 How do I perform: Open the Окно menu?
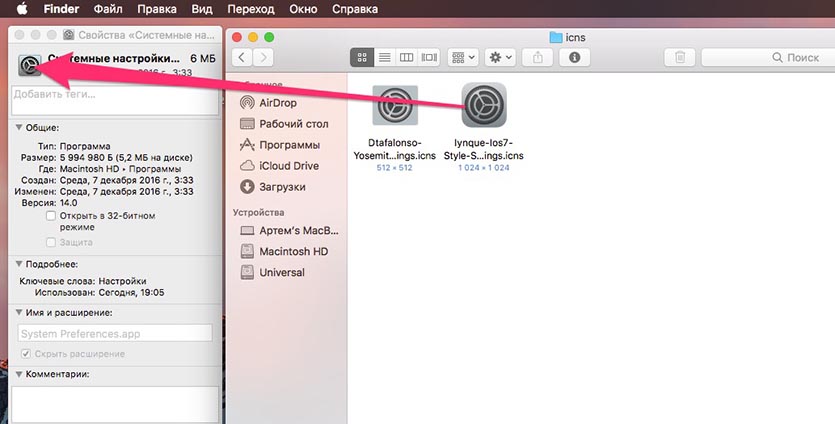tap(303, 9)
